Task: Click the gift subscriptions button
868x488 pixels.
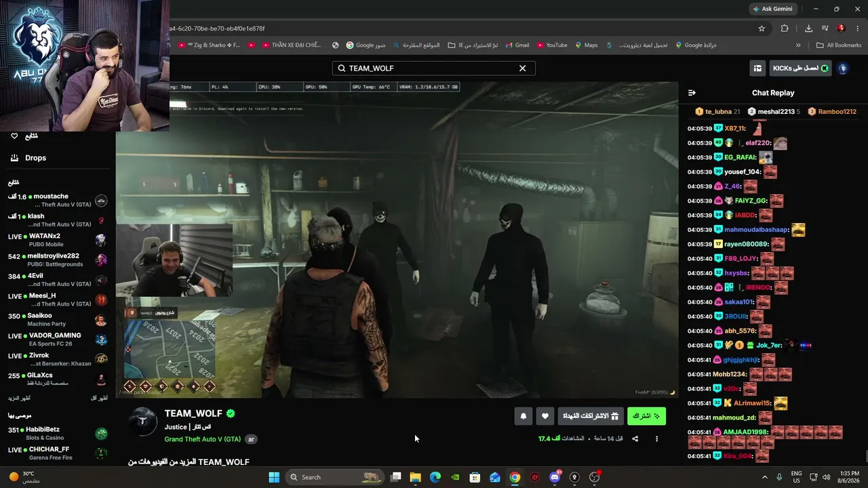Action: pyautogui.click(x=591, y=416)
